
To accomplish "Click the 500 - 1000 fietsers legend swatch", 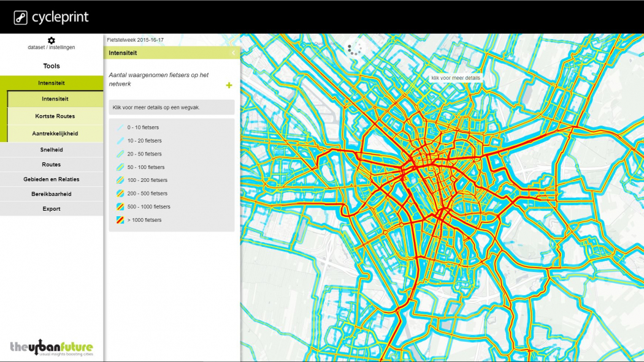I will coord(120,206).
